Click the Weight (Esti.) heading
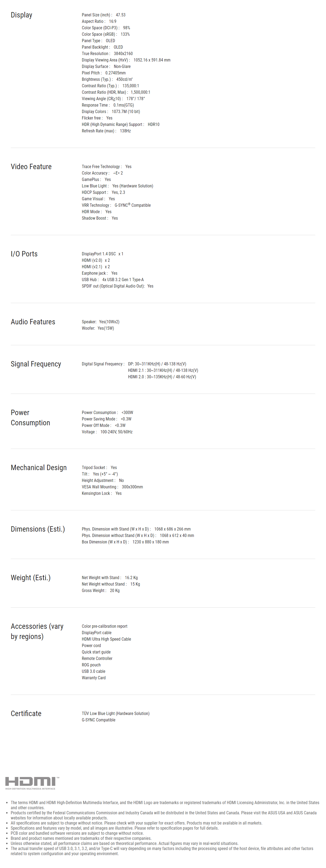 click(31, 578)
